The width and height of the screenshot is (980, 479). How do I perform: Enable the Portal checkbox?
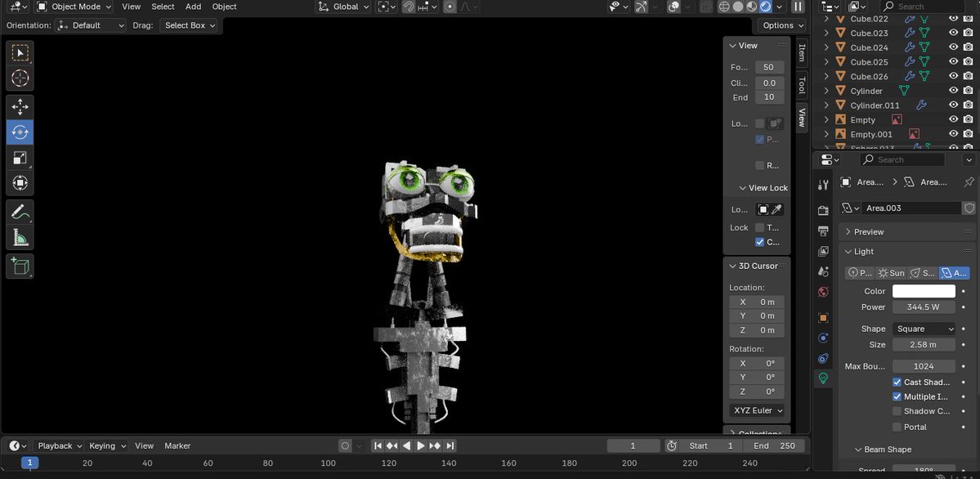(897, 428)
